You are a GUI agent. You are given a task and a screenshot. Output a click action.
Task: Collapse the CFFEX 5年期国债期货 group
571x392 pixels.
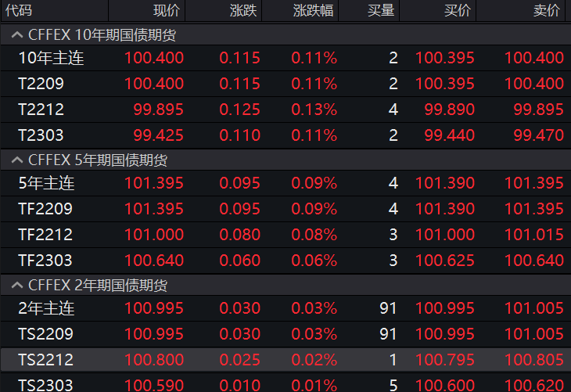[16, 160]
